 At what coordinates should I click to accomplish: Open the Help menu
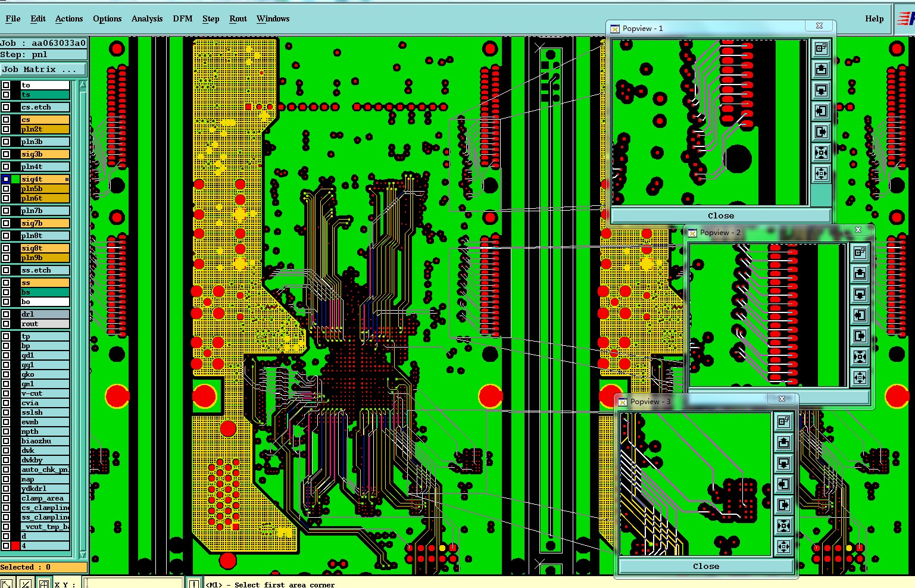coord(875,18)
